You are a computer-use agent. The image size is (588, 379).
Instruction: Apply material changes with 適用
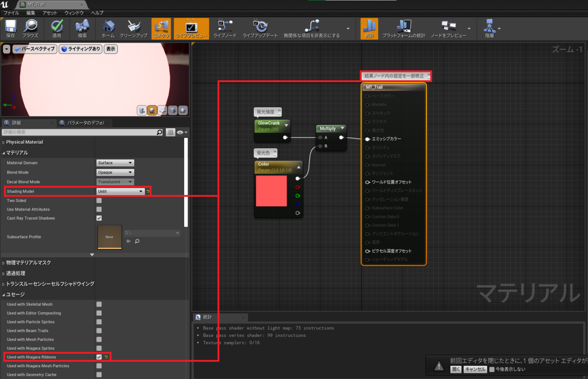tap(57, 28)
